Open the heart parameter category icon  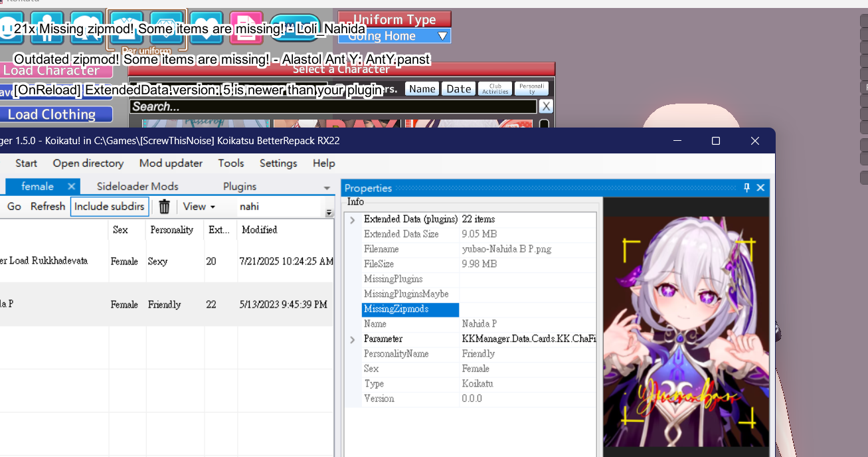tap(207, 28)
